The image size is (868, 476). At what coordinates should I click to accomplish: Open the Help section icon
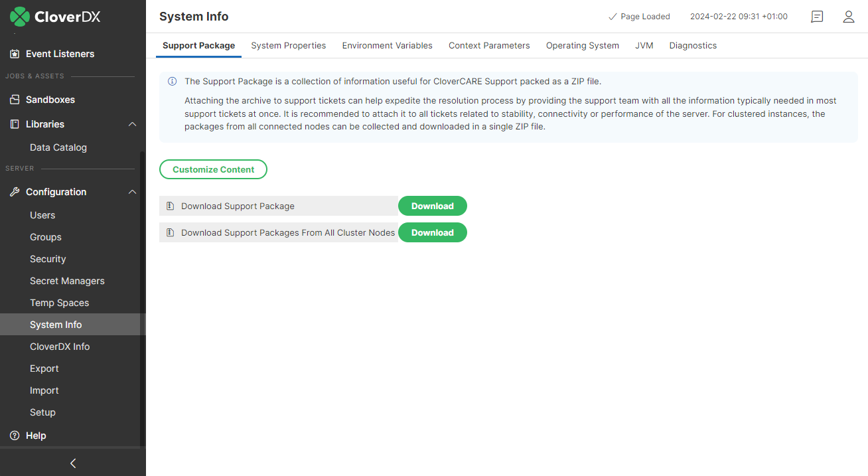click(14, 436)
